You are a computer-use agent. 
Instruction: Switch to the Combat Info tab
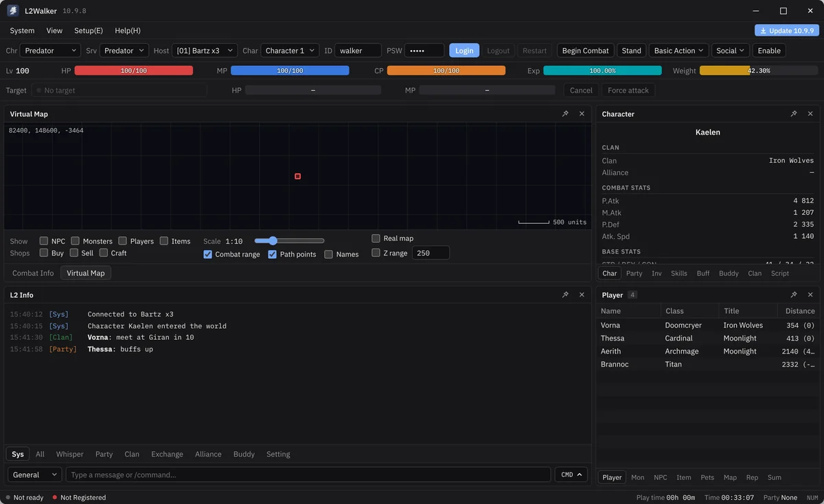tap(33, 273)
